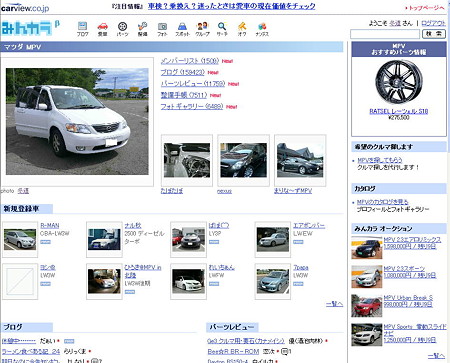Open the colorful blocks icon ending the toolbar

262,29
